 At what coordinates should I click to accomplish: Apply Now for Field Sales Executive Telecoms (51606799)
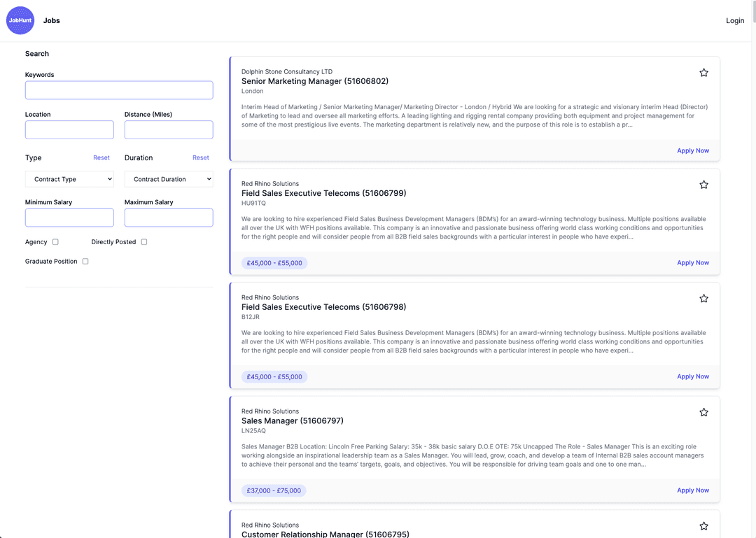693,263
